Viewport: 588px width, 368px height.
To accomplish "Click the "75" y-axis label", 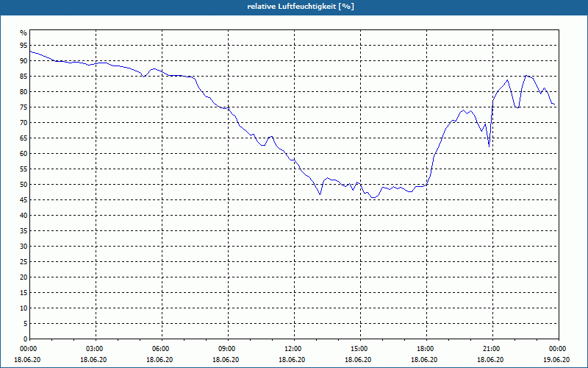I will (24, 107).
